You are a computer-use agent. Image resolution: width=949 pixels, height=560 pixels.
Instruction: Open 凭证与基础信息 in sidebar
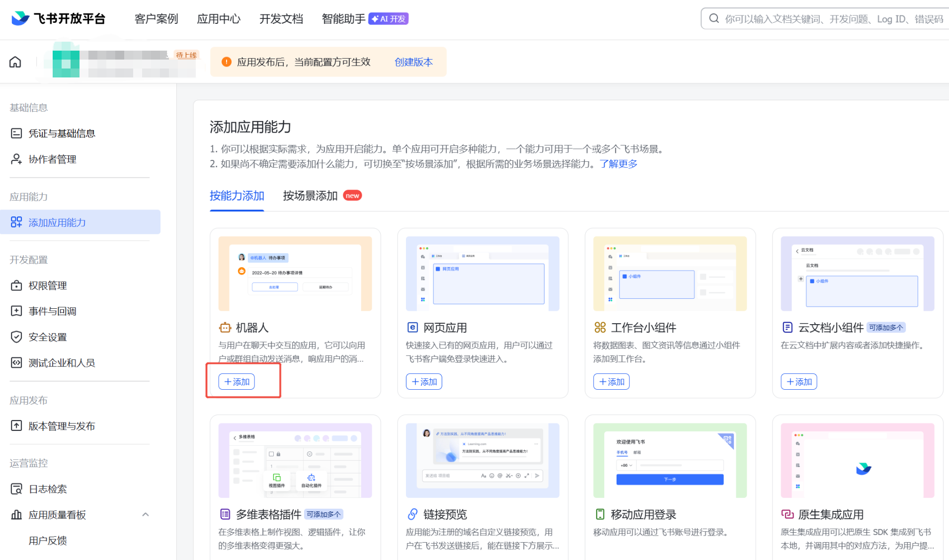click(62, 133)
